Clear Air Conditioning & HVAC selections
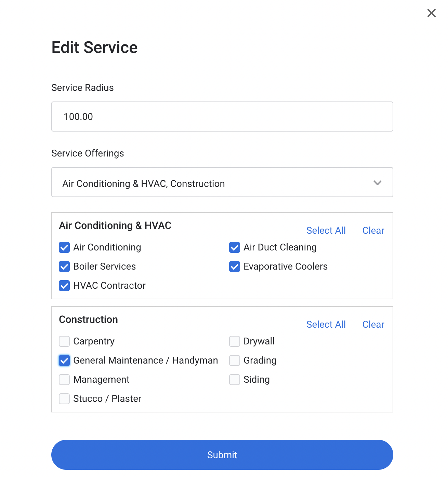The image size is (448, 477). coord(373,231)
